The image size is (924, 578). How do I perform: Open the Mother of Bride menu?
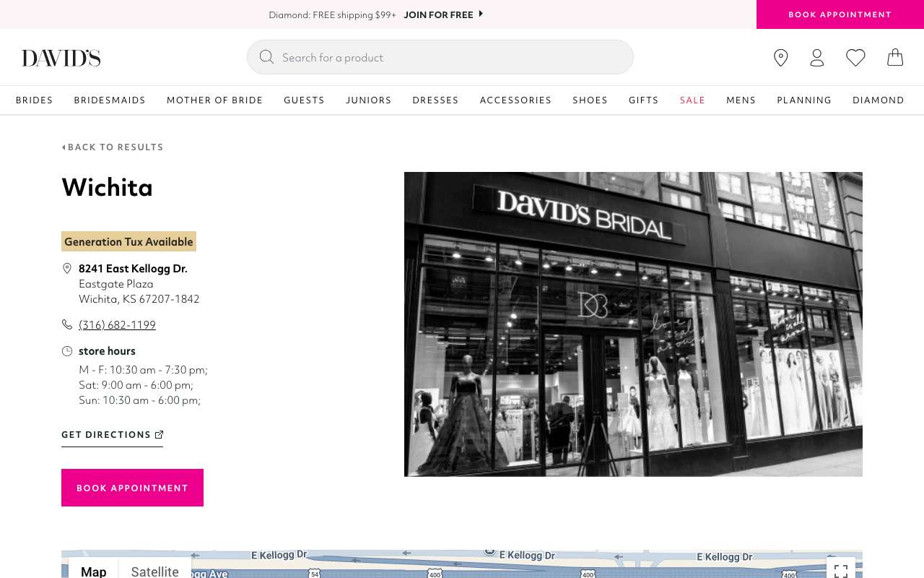pos(215,100)
